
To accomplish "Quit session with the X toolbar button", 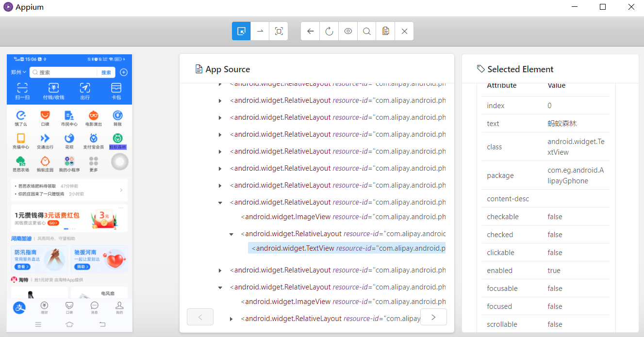I will 404,31.
